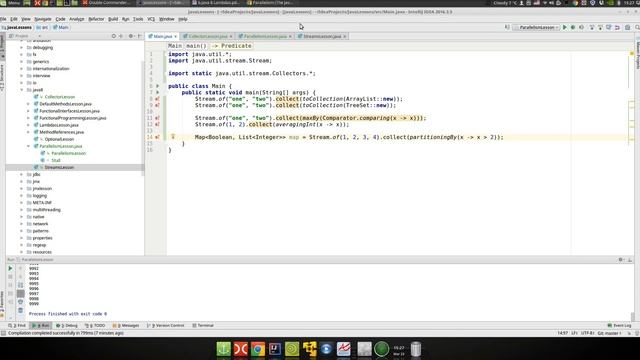Click the UTF-8 encoding status entry
The image size is (640, 360).
point(587,333)
